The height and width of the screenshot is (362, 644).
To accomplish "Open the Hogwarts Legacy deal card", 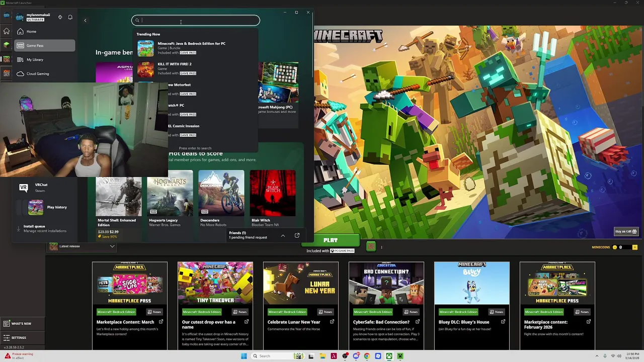I will pyautogui.click(x=170, y=199).
